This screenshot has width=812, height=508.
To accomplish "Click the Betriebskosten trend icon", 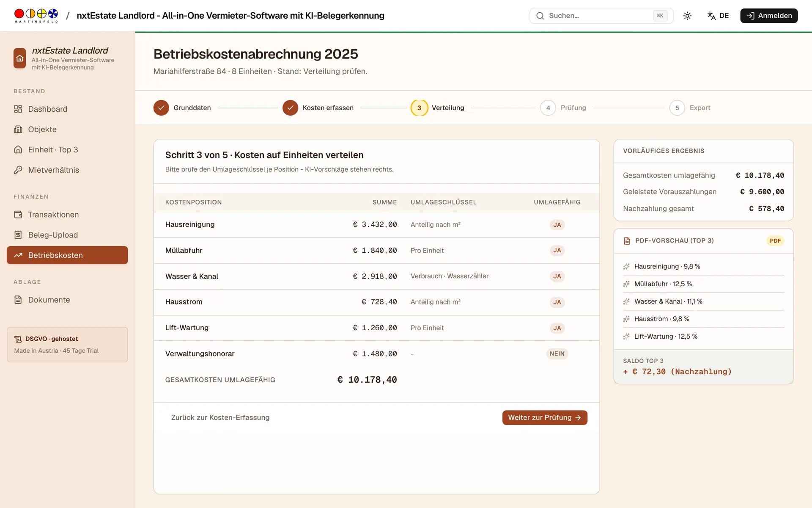I will tap(18, 255).
